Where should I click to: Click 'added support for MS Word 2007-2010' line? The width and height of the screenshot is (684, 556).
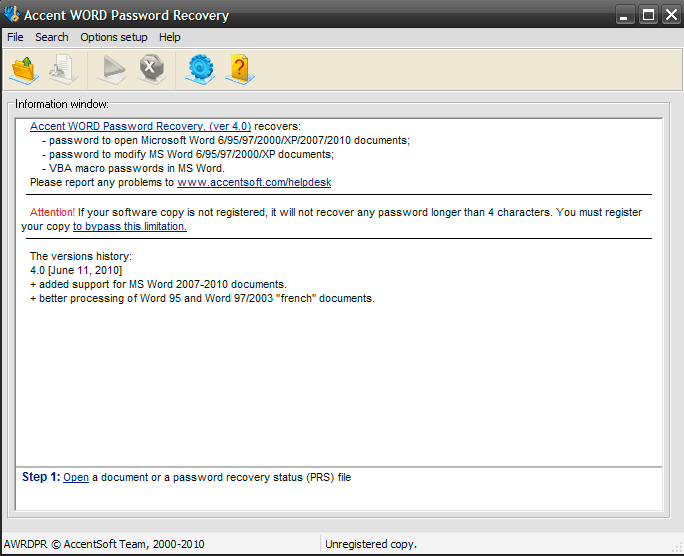(x=158, y=284)
